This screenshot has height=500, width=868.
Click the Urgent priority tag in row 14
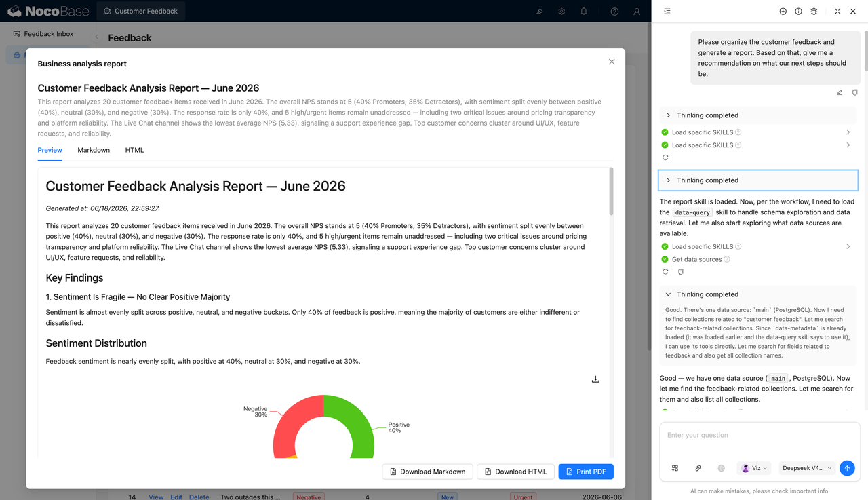(523, 497)
